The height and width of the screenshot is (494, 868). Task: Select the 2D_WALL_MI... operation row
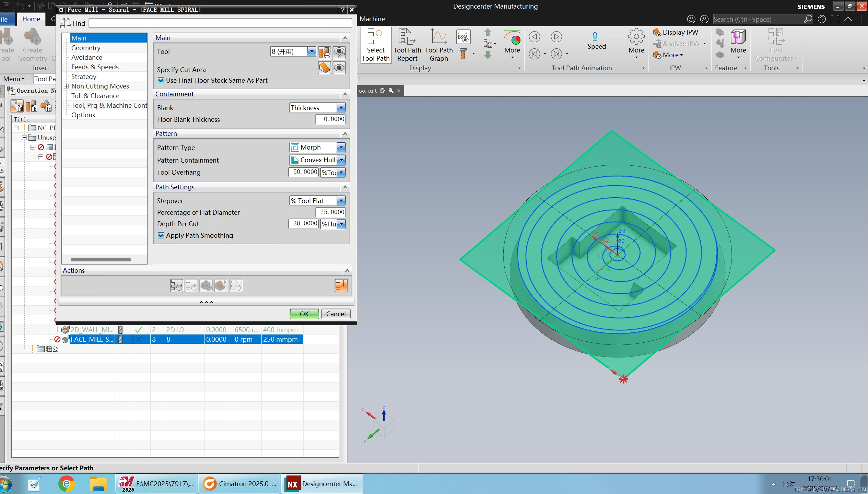pyautogui.click(x=180, y=330)
